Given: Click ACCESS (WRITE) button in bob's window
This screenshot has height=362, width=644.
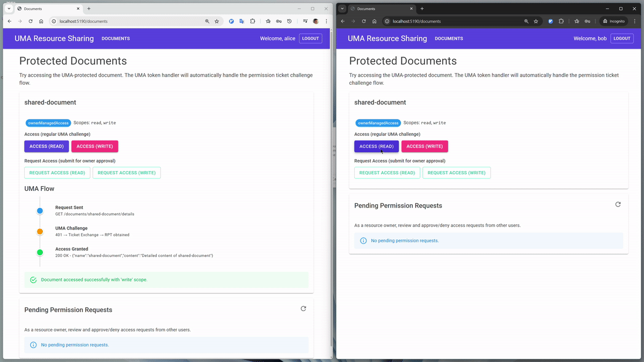Looking at the screenshot, I should click(x=425, y=146).
